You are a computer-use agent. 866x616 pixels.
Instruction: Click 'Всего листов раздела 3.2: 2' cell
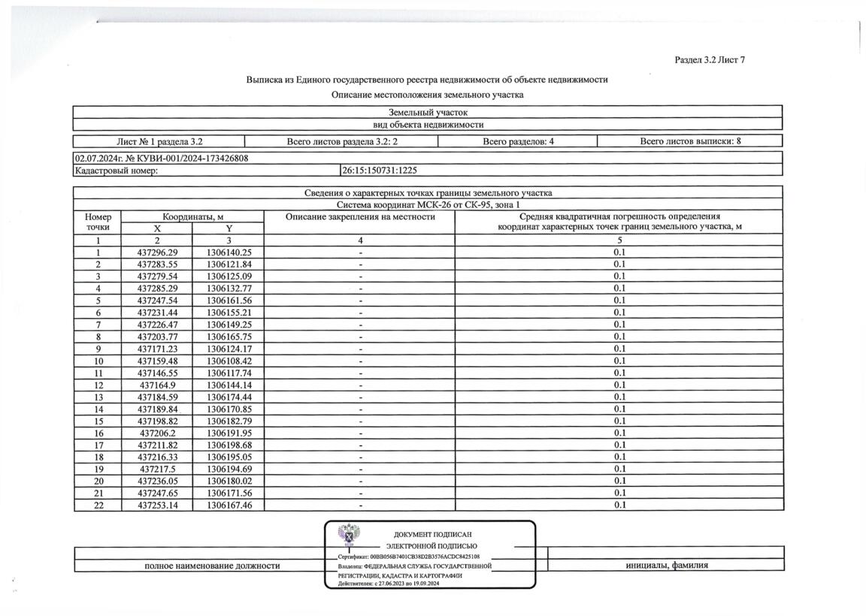342,141
